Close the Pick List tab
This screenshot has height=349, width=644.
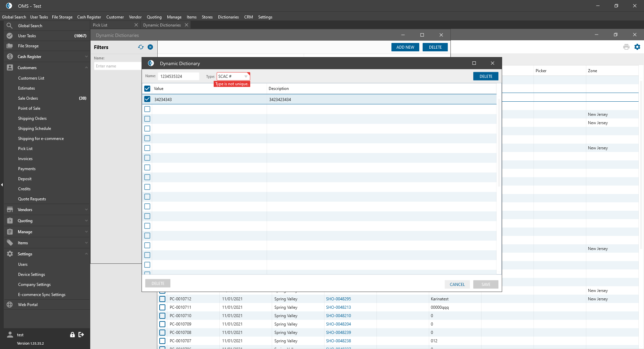click(x=136, y=25)
